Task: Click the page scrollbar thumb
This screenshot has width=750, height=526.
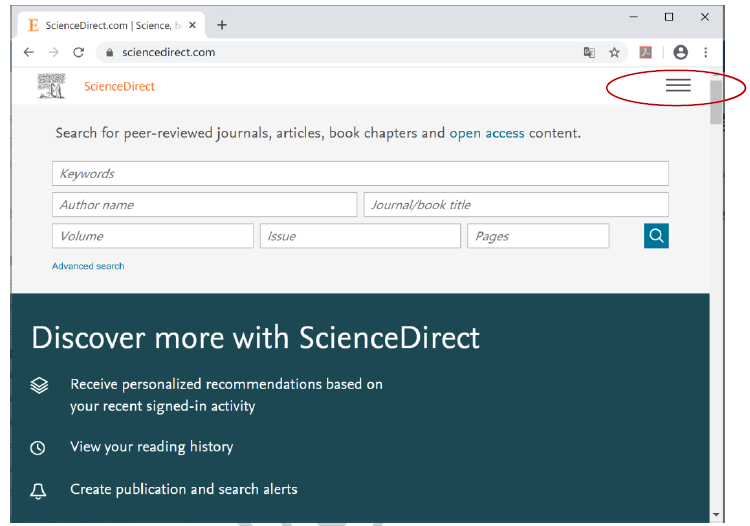Action: click(x=716, y=102)
